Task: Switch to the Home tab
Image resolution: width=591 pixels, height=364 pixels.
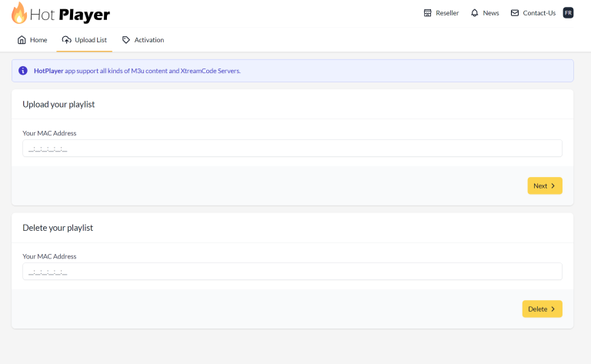Action: 38,40
